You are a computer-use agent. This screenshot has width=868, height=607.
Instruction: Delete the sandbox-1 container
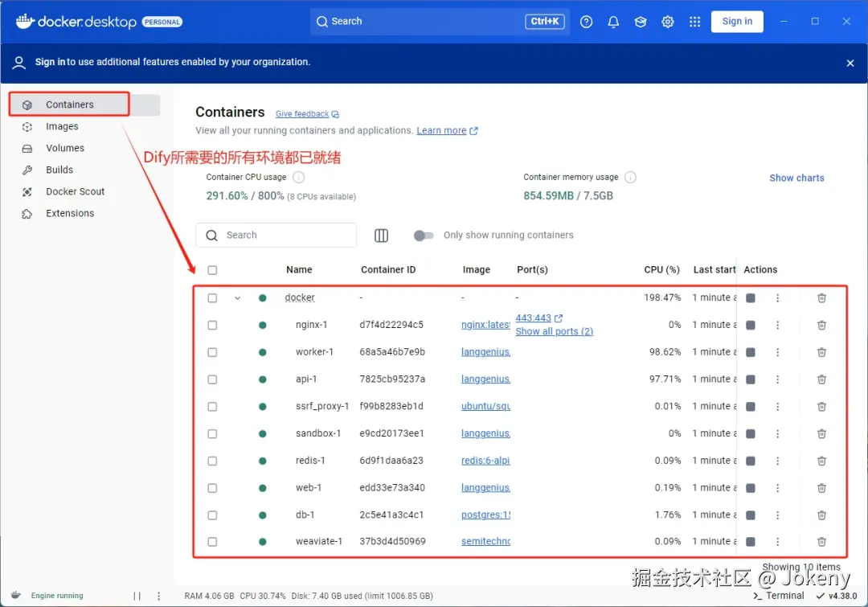822,433
